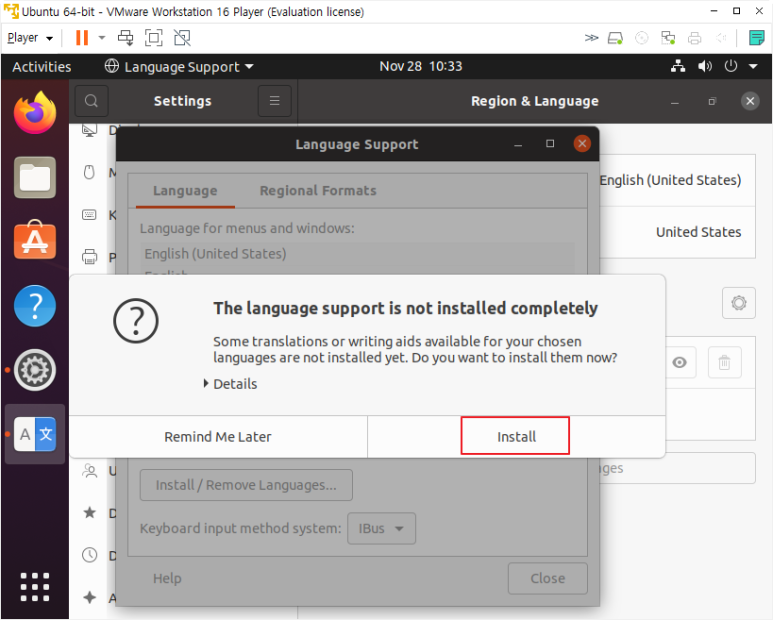The height and width of the screenshot is (620, 773).
Task: Click the Settings gear dock icon
Action: tap(35, 370)
